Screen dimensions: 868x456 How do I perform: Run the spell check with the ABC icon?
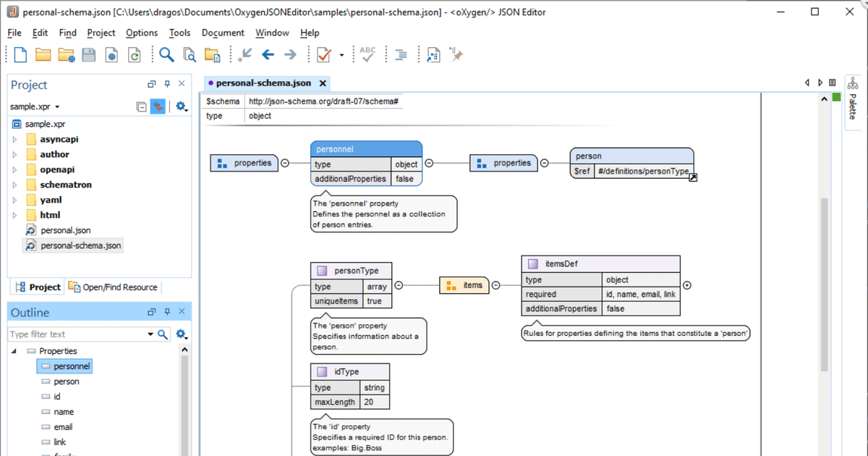coord(366,54)
